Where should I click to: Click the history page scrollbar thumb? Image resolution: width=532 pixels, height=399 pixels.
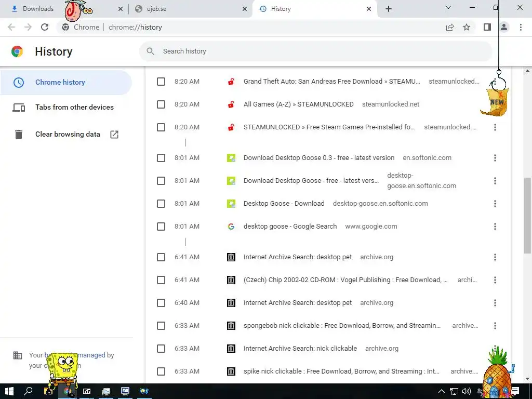click(x=527, y=216)
